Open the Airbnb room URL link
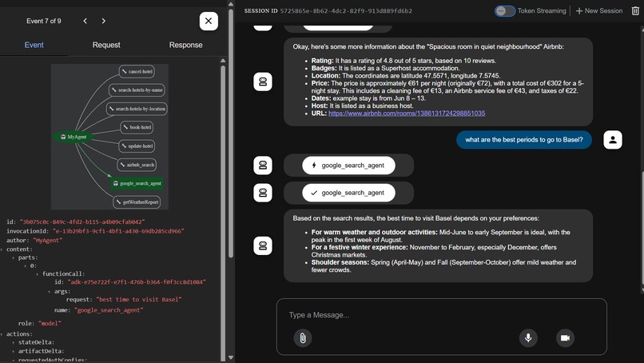 [x=407, y=113]
